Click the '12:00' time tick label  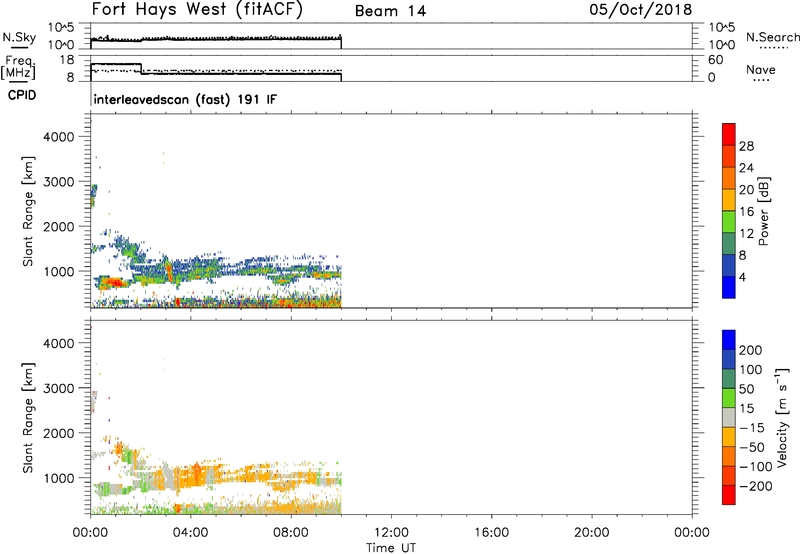pos(391,533)
